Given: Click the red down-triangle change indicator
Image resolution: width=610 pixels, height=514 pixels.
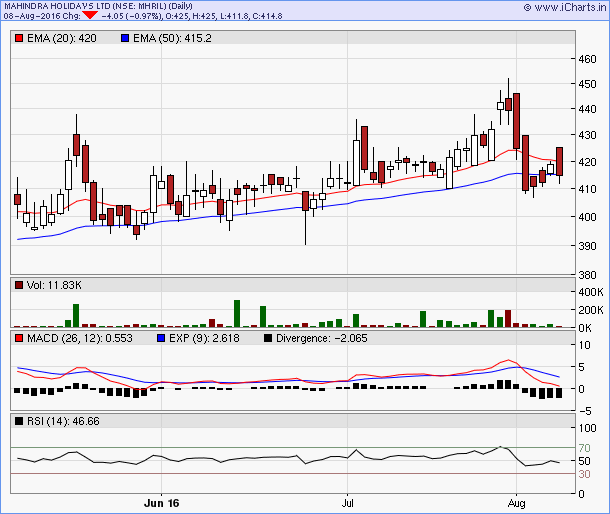Looking at the screenshot, I should click(90, 16).
